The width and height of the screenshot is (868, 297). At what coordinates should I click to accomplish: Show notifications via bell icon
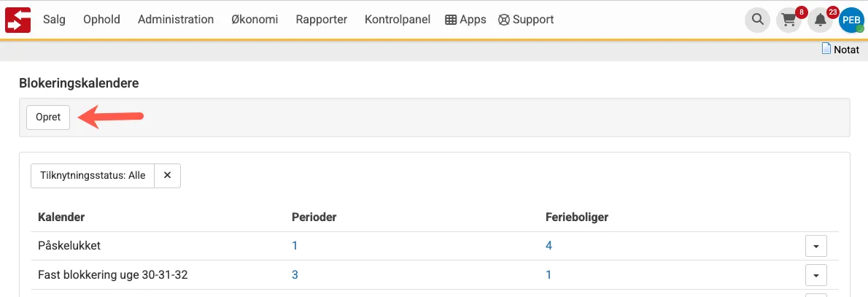click(820, 20)
